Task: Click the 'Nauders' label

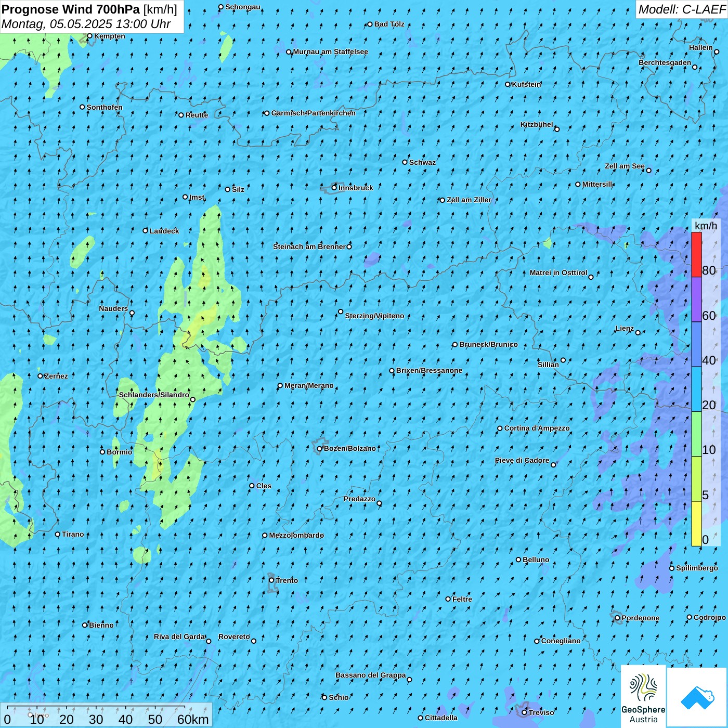Action: click(x=113, y=308)
